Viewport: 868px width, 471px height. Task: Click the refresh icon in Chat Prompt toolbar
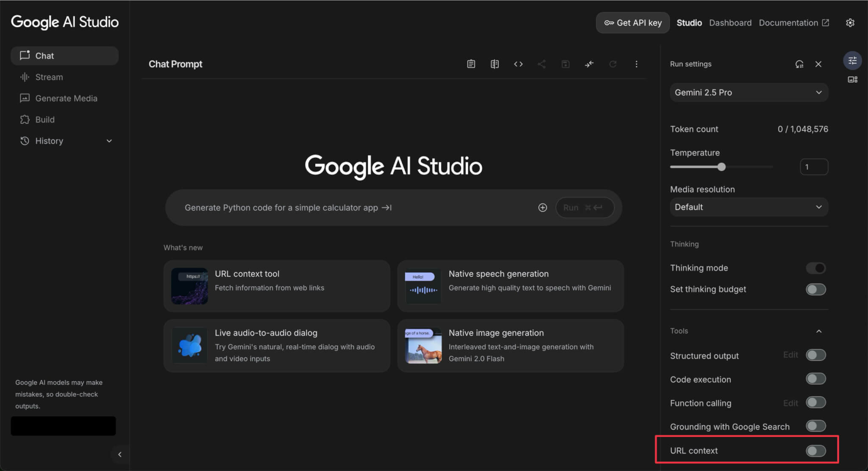tap(613, 64)
